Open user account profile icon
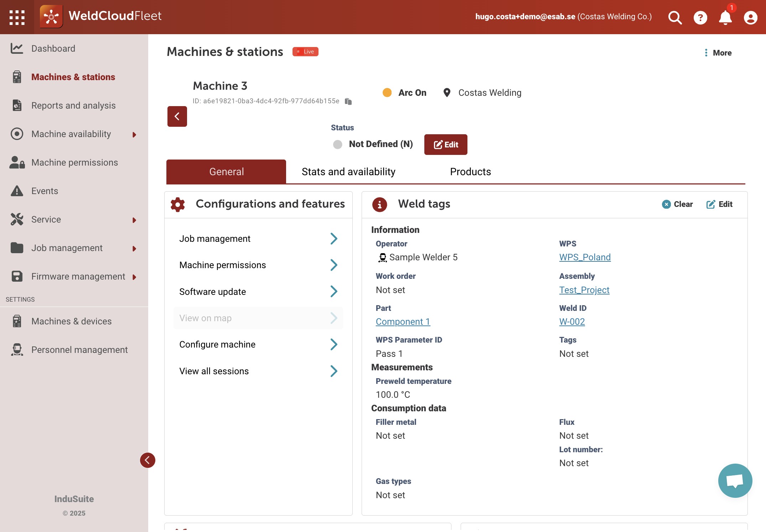This screenshot has width=766, height=532. [750, 17]
